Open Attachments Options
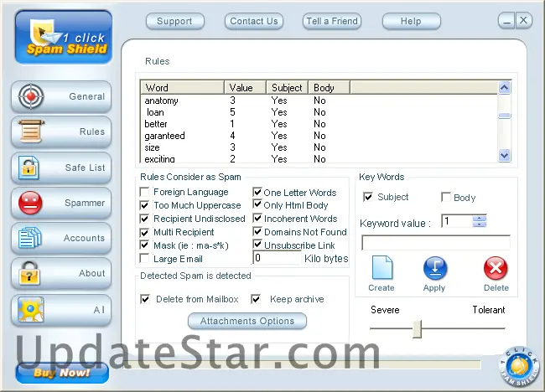 pos(247,321)
